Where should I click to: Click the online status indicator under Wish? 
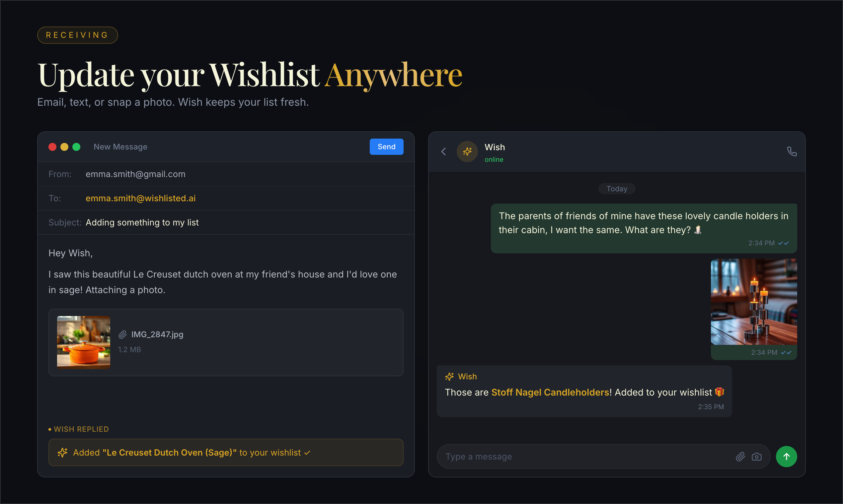pos(494,159)
